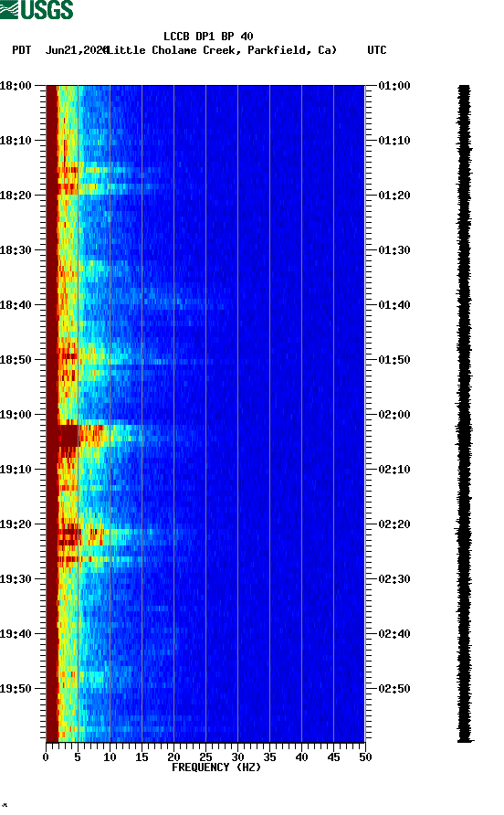Click the '02:20' UTC time label

394,524
